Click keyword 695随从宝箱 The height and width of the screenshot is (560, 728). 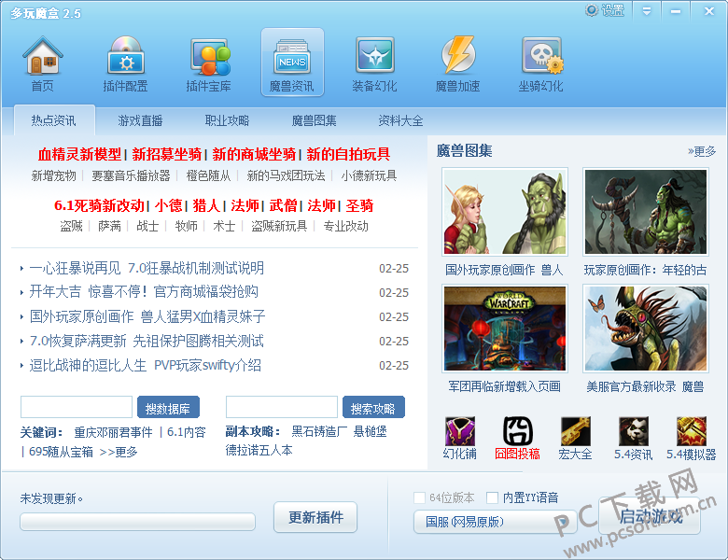tap(61, 452)
